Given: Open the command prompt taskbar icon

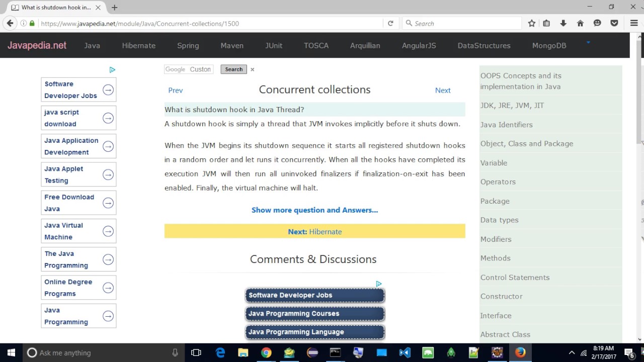Looking at the screenshot, I should pyautogui.click(x=335, y=352).
